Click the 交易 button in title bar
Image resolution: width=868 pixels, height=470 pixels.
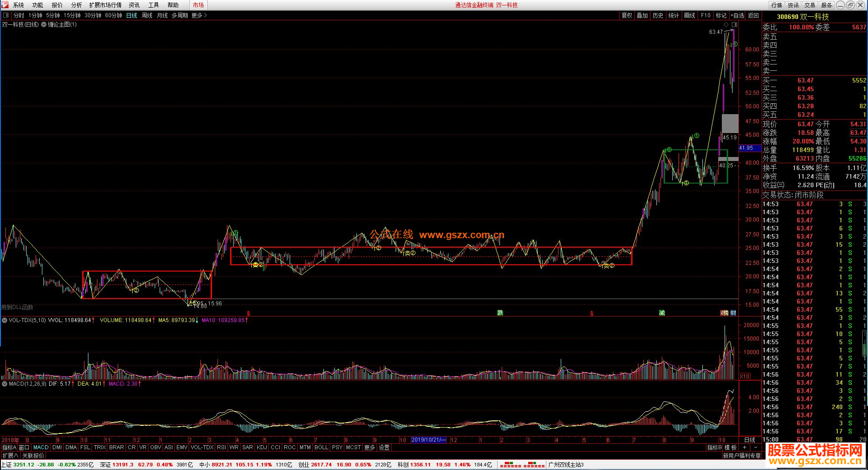coord(810,5)
